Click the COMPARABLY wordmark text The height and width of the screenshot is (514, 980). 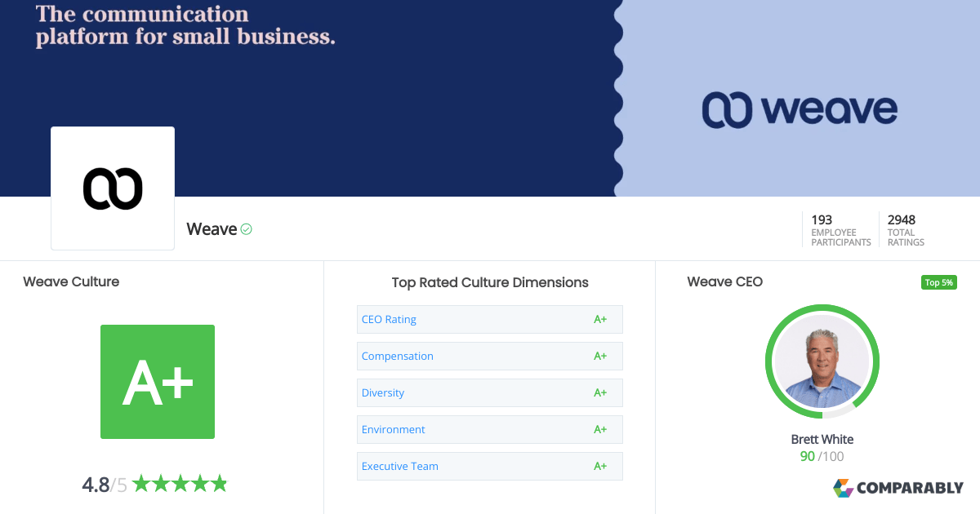pyautogui.click(x=910, y=489)
